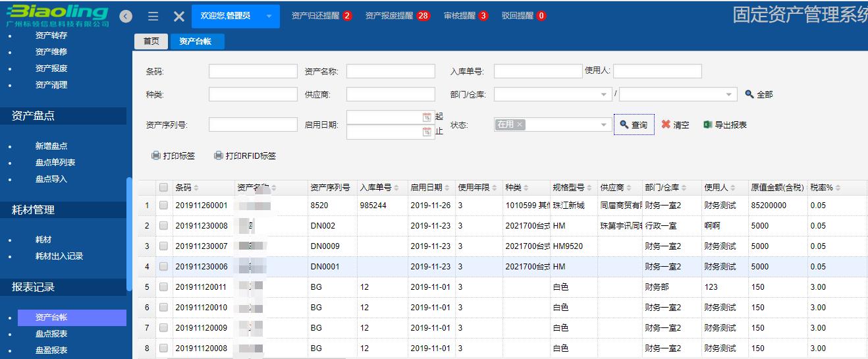Click the 查询 search button
Image resolution: width=868 pixels, height=359 pixels.
tap(634, 124)
